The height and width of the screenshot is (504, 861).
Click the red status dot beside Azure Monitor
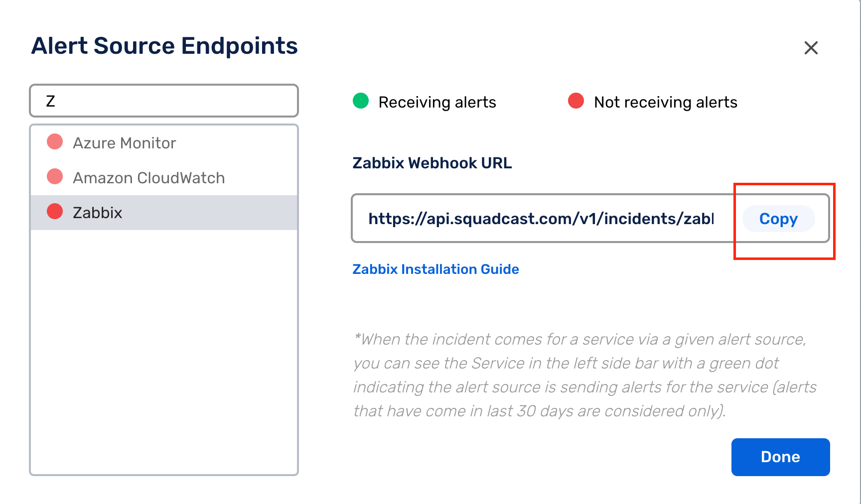click(55, 141)
